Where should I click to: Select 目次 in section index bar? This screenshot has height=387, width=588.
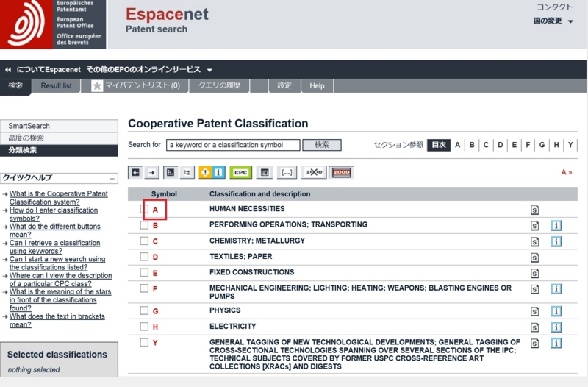pyautogui.click(x=438, y=145)
